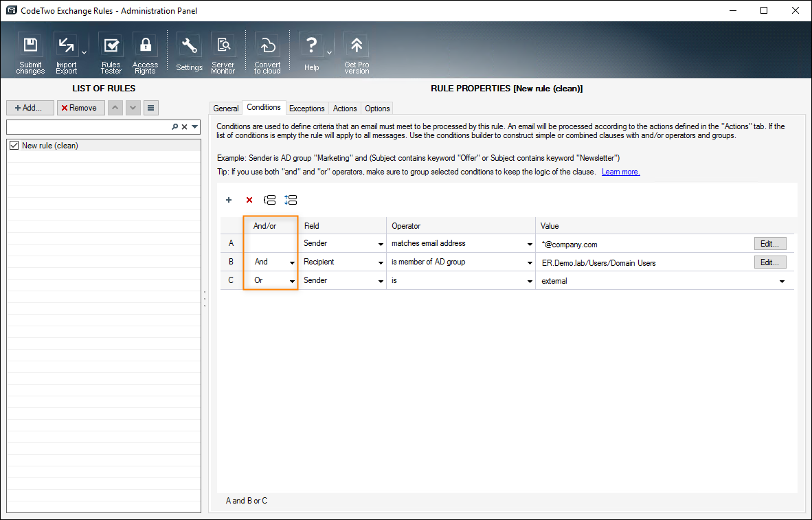
Task: Open the And operator dropdown in row B
Action: [292, 262]
